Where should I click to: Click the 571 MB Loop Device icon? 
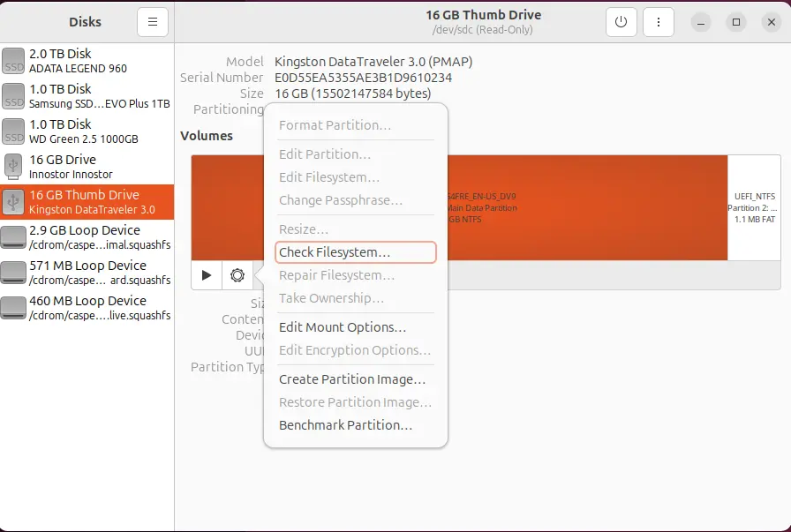[13, 273]
